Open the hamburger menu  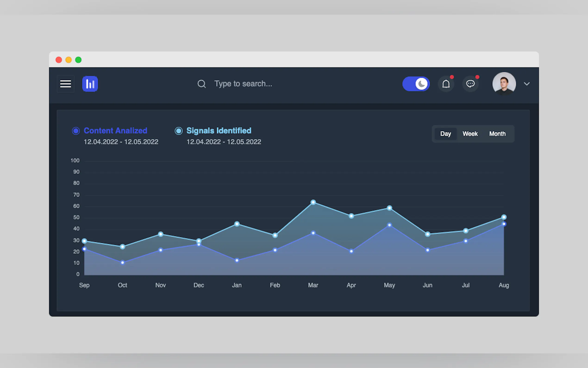(65, 84)
